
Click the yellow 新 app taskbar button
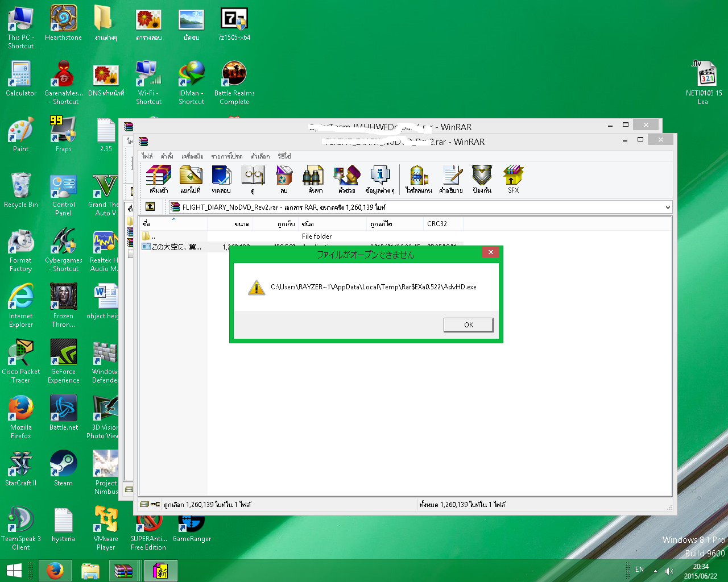[x=161, y=571]
